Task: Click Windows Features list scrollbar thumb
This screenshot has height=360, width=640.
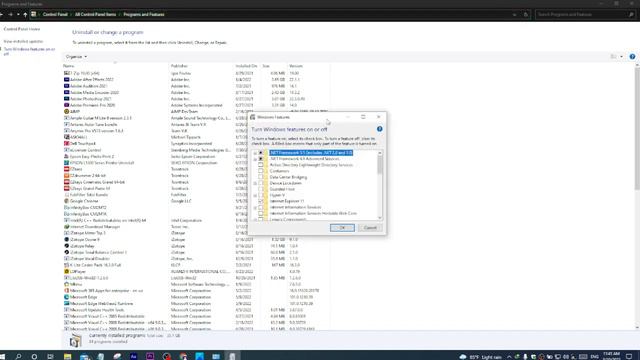Action: click(x=380, y=165)
